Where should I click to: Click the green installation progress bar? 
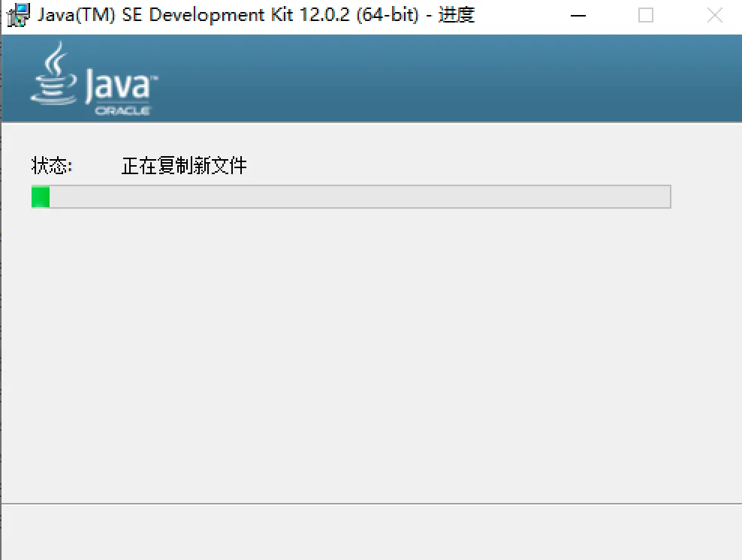(x=351, y=196)
